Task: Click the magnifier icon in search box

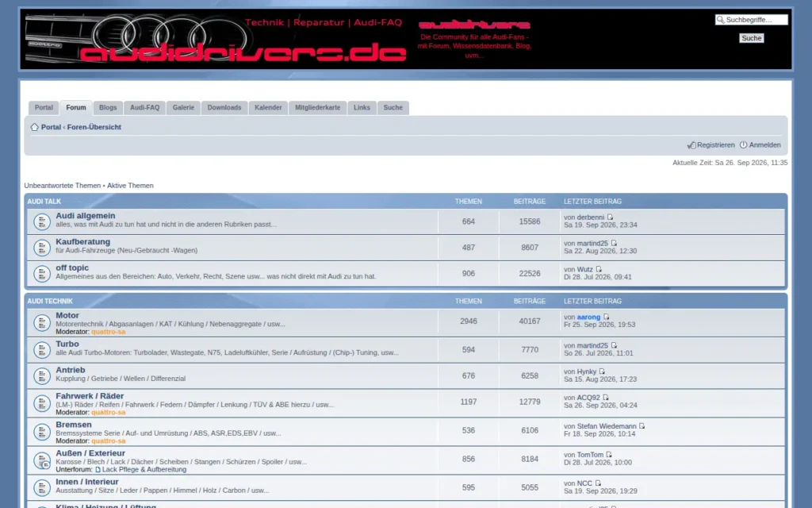Action: (720, 20)
